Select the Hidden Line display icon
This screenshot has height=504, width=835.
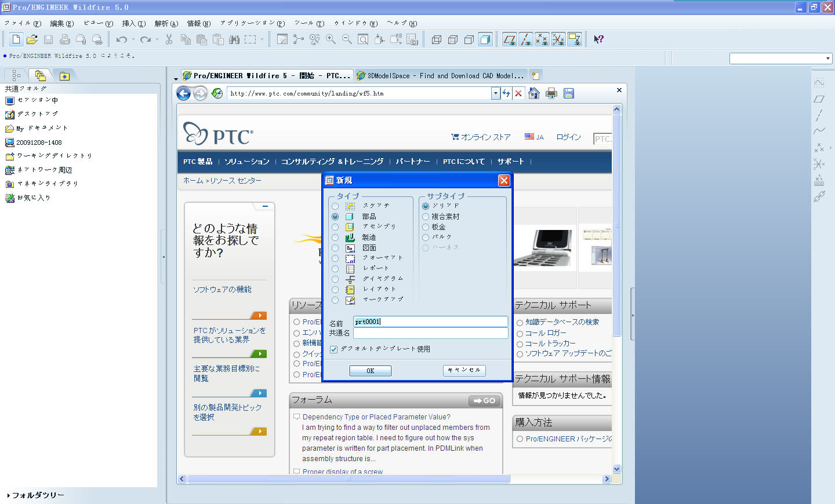point(453,39)
